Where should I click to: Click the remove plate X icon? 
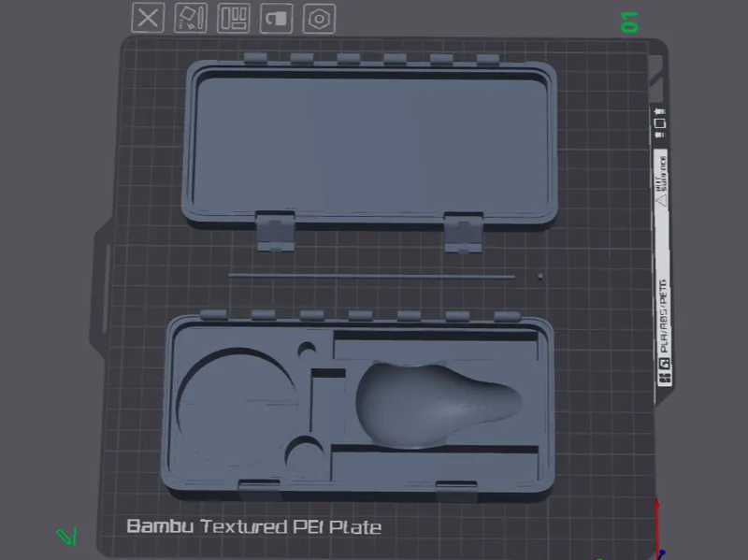tap(148, 18)
